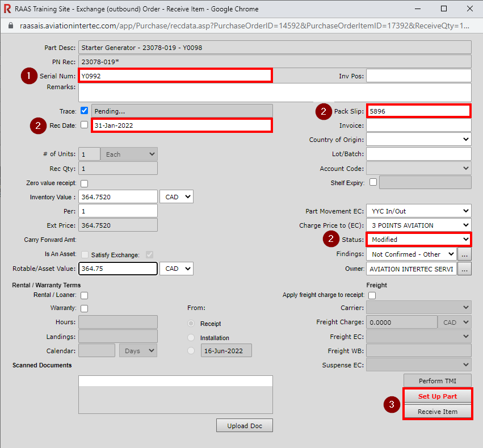
Task: Tick the Zero value receipt checkbox
Action: [85, 183]
